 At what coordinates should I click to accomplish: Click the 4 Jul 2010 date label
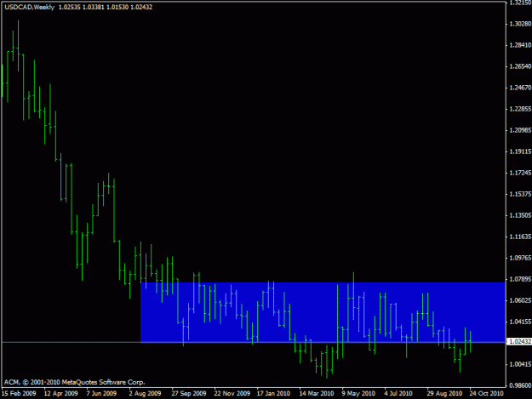pos(398,394)
